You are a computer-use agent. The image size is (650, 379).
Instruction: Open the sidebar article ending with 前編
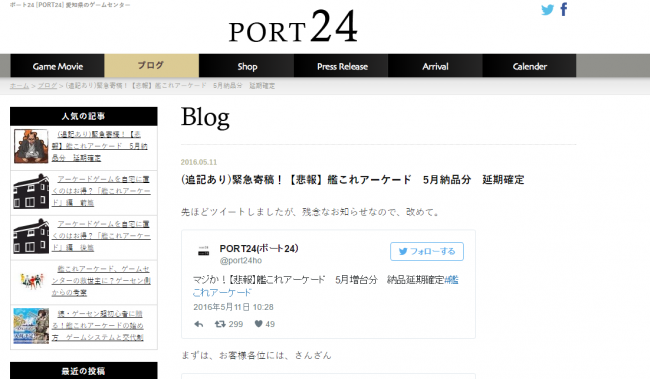101,191
